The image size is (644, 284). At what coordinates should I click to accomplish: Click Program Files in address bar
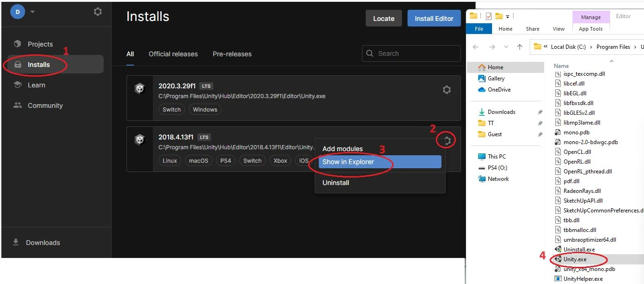point(613,47)
